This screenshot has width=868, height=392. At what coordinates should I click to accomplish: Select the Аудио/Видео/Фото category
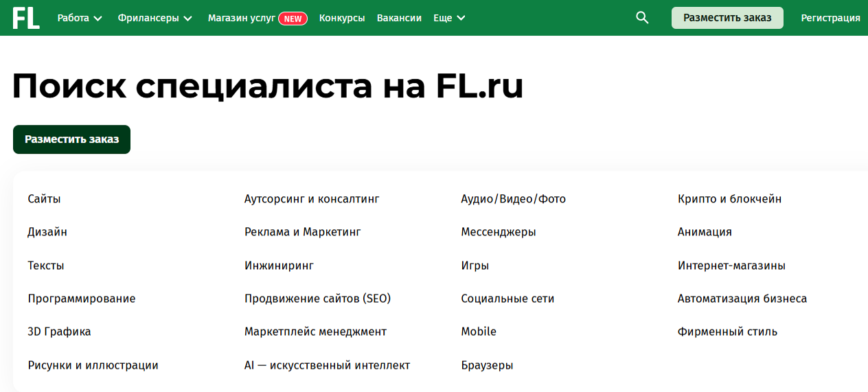(x=514, y=199)
